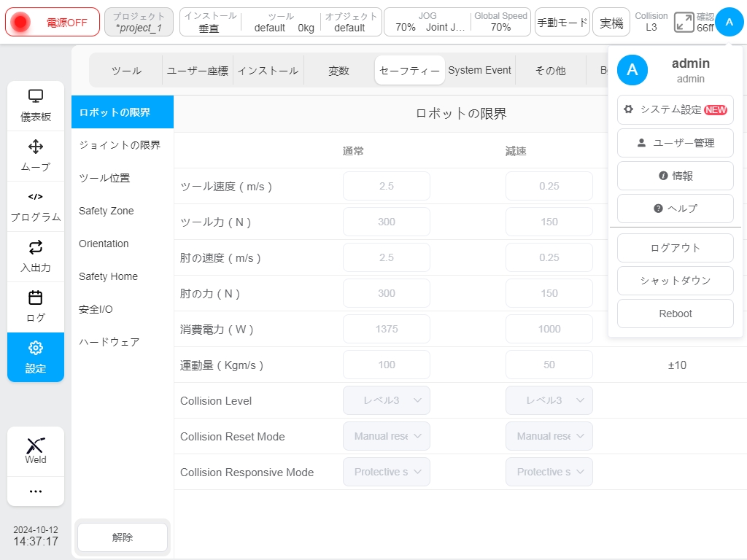The width and height of the screenshot is (747, 560).
Task: Select ジョイントの限界 in side list
Action: coord(123,145)
